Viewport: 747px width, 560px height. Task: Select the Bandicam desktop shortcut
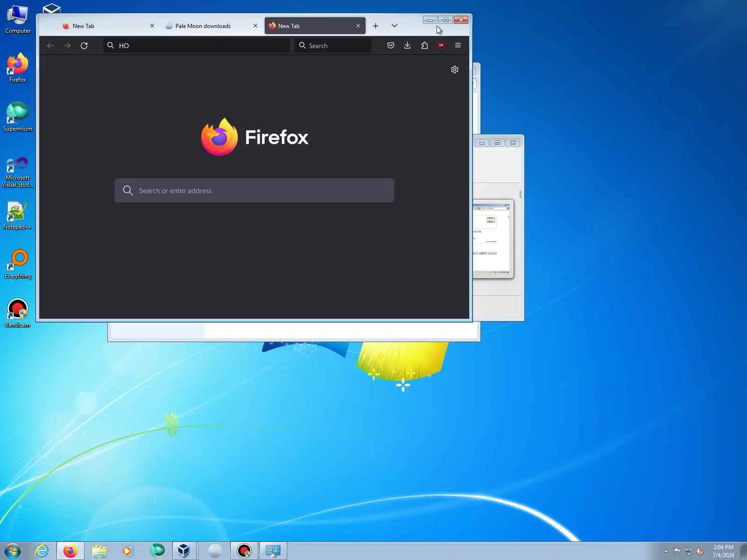tap(18, 313)
